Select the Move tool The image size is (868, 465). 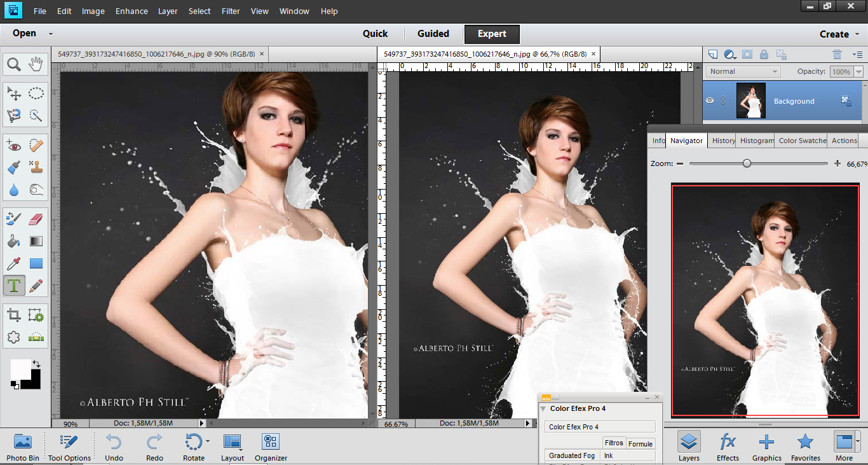pyautogui.click(x=14, y=94)
